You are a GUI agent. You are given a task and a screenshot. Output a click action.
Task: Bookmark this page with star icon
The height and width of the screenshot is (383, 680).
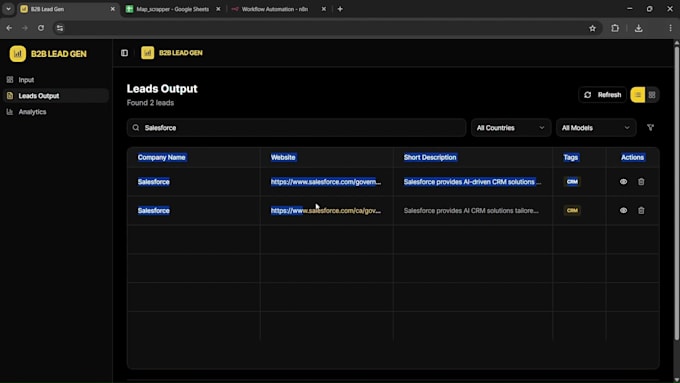click(x=592, y=28)
